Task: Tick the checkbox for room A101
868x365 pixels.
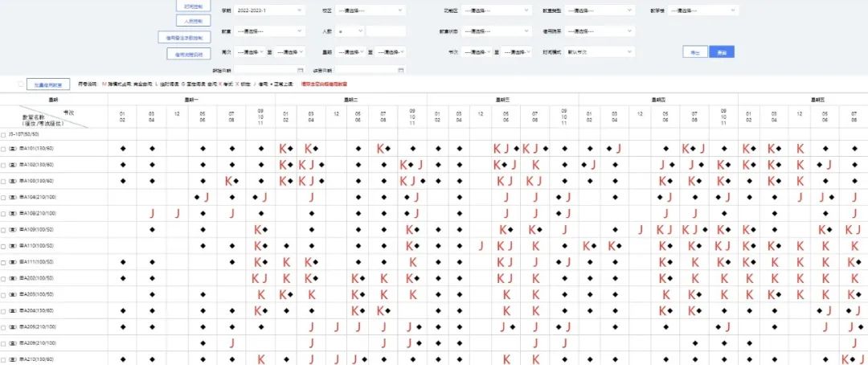Action: [x=4, y=149]
